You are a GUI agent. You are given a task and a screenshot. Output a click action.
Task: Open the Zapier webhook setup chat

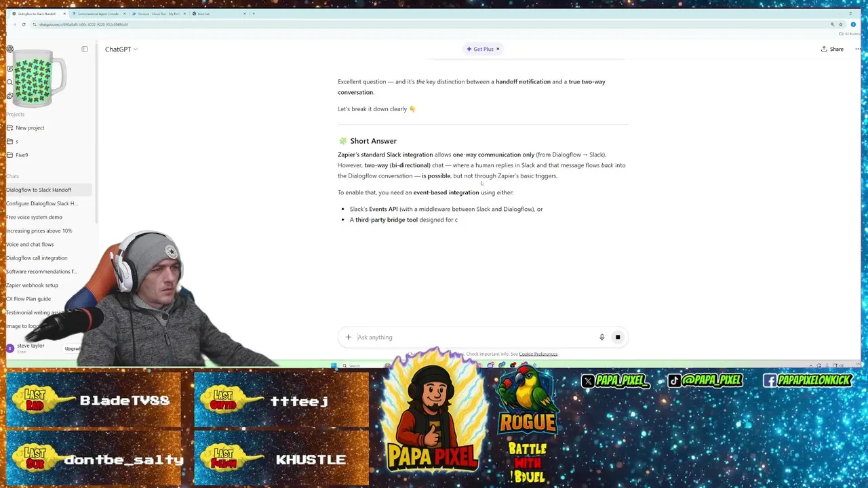point(32,285)
